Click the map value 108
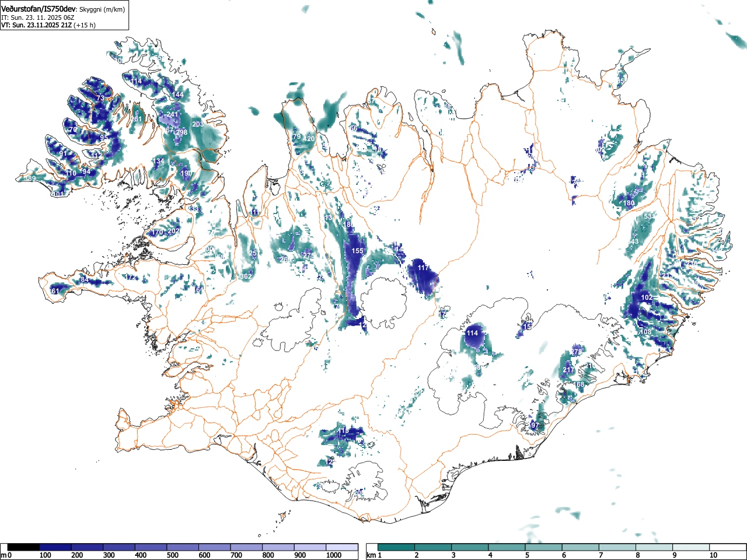Viewport: 747px width, 560px height. pyautogui.click(x=646, y=332)
